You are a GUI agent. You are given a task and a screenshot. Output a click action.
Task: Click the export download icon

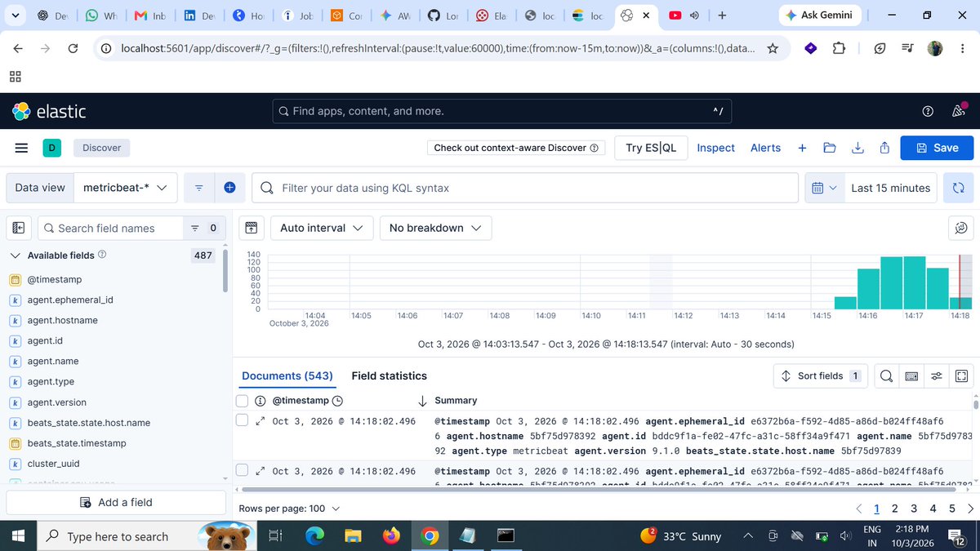click(x=857, y=148)
